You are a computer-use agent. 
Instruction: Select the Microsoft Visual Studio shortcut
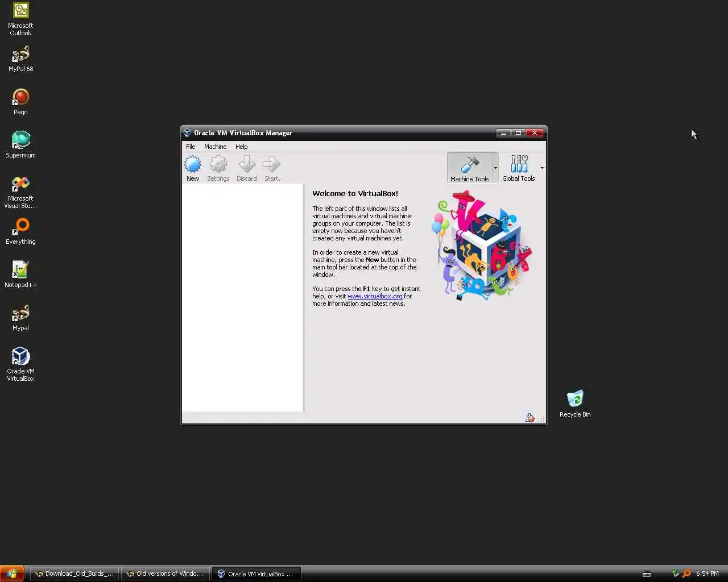click(x=20, y=192)
